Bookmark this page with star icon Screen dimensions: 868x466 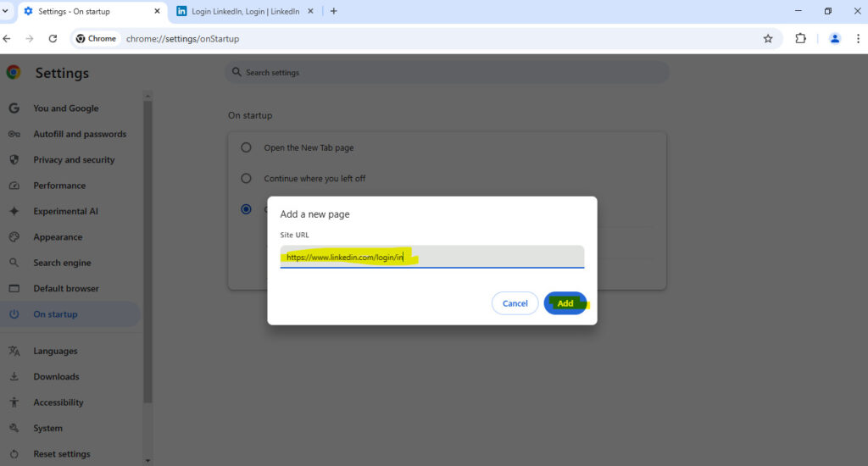[768, 38]
